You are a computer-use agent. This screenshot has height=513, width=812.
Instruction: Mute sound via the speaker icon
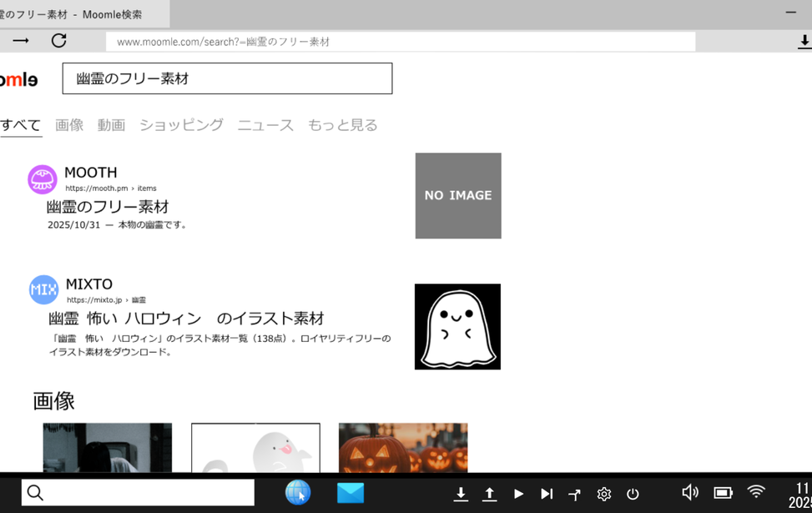(x=690, y=492)
